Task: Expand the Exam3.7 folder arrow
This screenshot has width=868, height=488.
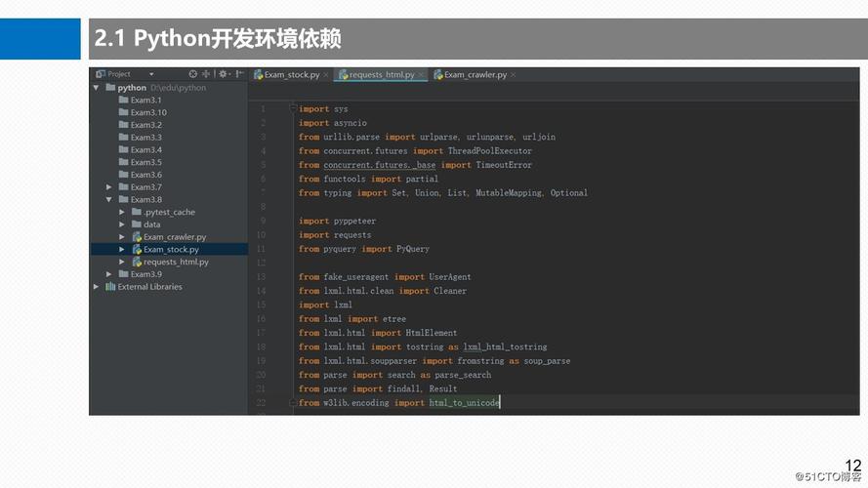Action: 109,187
